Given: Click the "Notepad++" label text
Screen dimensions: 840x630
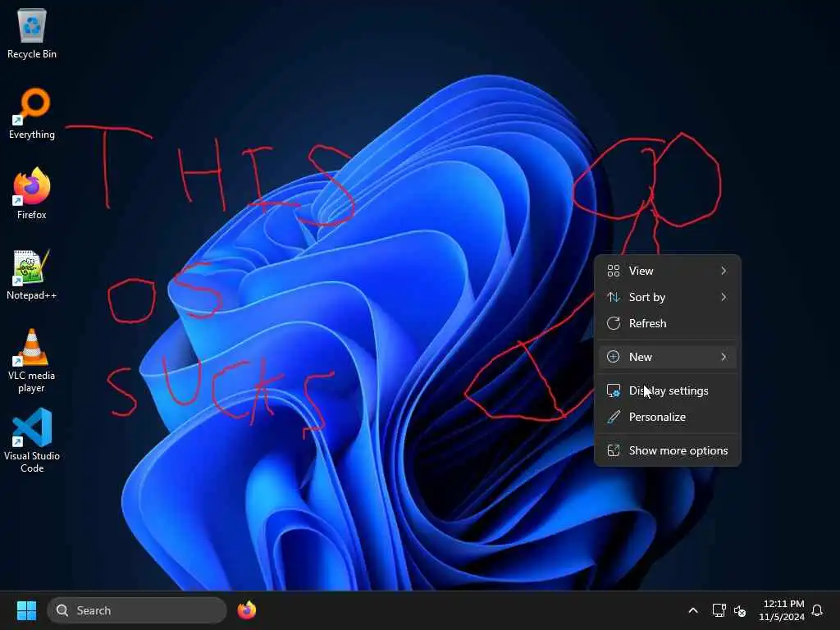Looking at the screenshot, I should [x=32, y=295].
